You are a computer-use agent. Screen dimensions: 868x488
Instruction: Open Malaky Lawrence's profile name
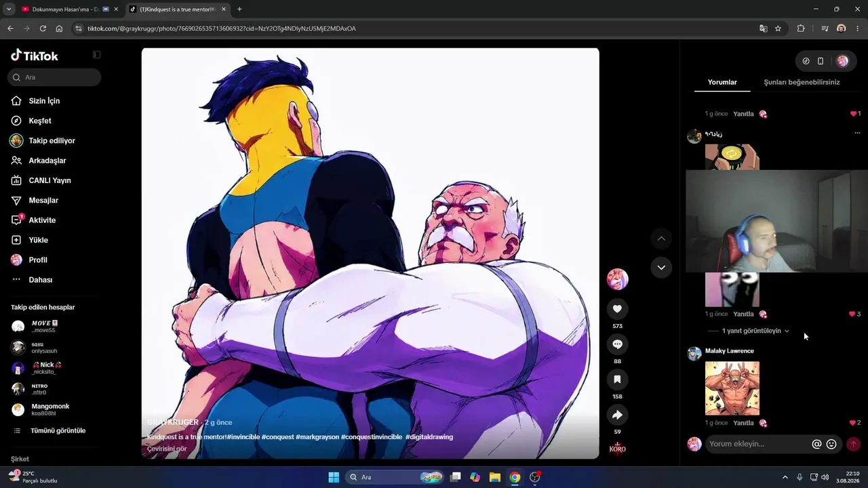pyautogui.click(x=730, y=351)
